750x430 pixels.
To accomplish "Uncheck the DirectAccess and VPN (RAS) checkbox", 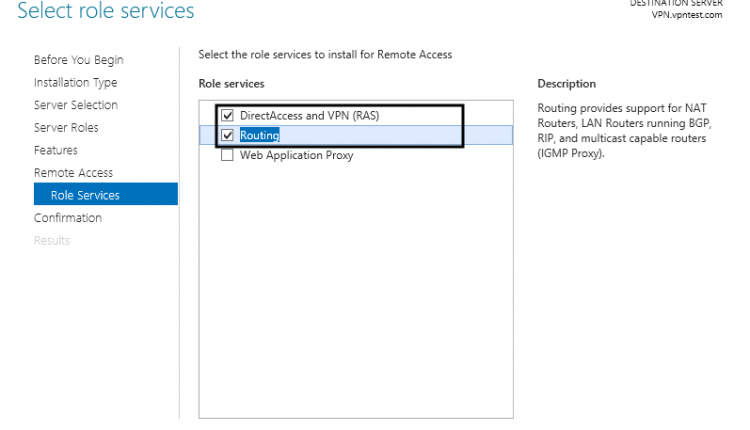I will pyautogui.click(x=227, y=115).
